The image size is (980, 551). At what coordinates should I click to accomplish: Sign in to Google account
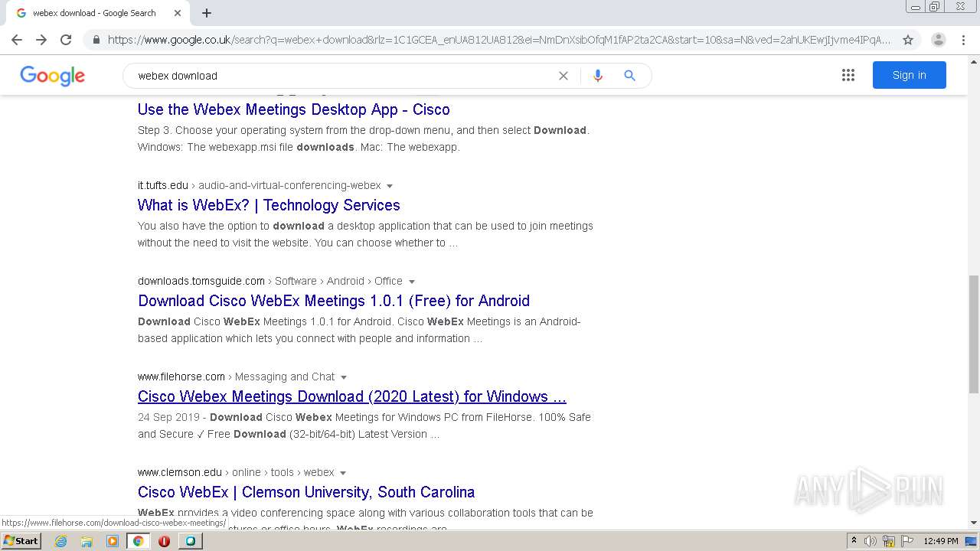(x=909, y=75)
